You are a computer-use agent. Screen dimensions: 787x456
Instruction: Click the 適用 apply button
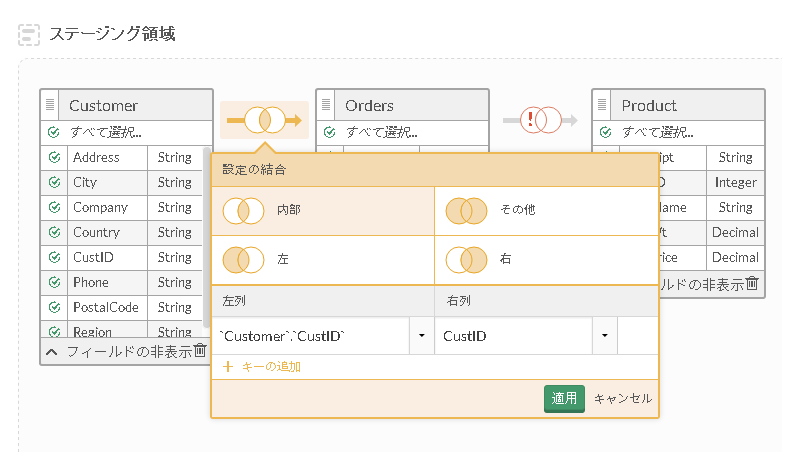(x=564, y=398)
